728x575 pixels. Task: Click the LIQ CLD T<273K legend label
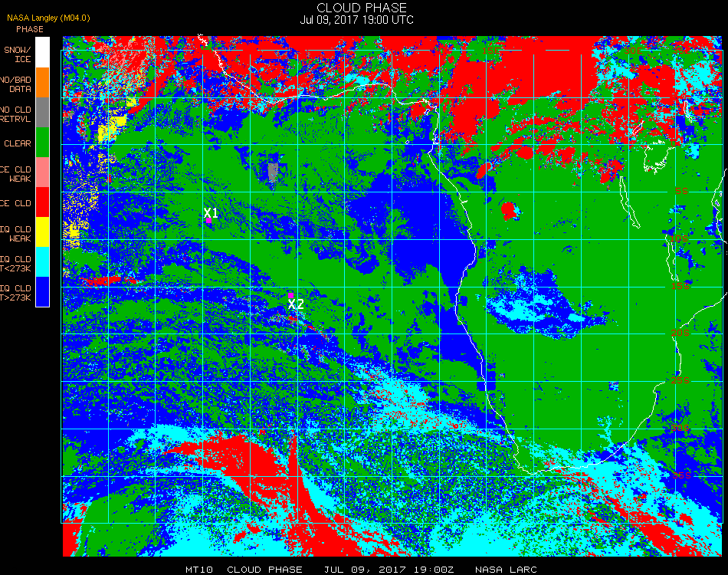tap(15, 263)
